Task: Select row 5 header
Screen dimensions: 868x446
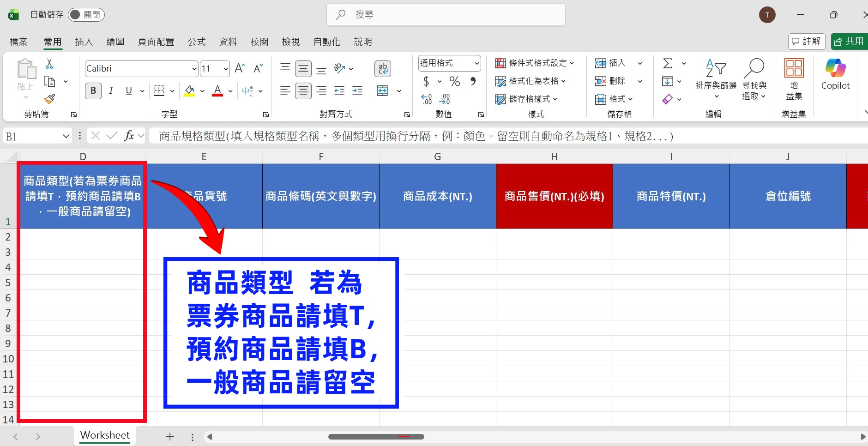Action: tap(8, 283)
